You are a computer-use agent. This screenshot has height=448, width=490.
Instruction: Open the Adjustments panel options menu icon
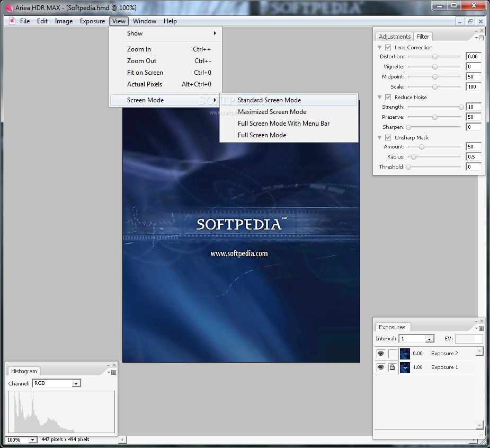(x=479, y=38)
